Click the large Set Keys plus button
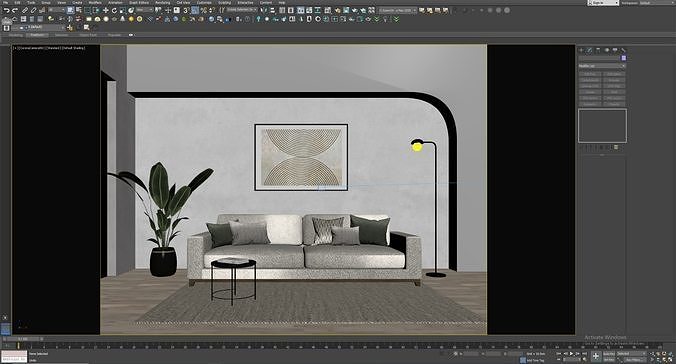This screenshot has height=364, width=676. click(596, 356)
